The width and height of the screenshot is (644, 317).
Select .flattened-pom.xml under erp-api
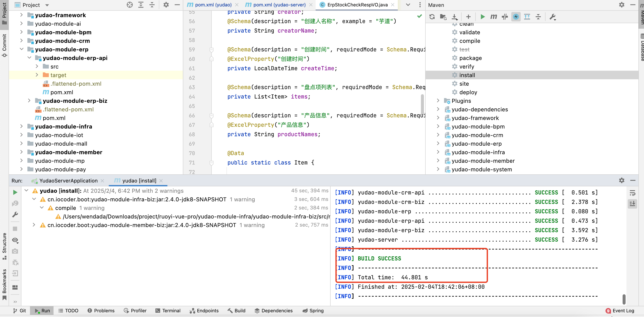[76, 84]
